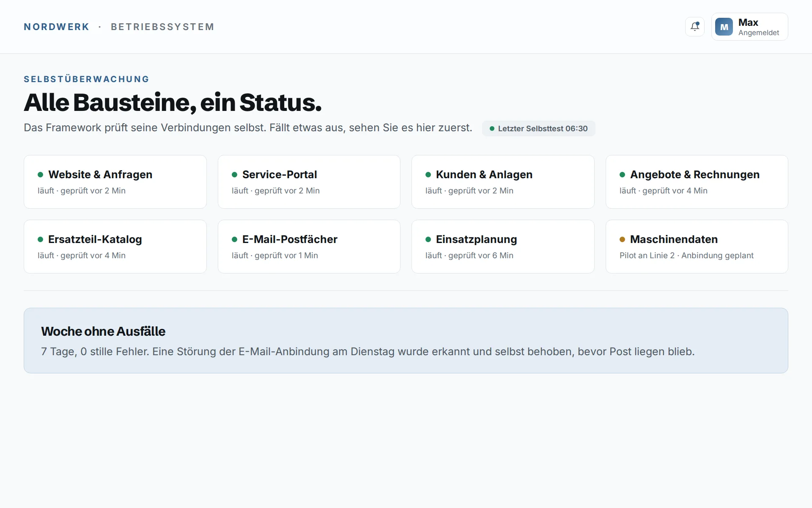Click 'geprüft vor 4 Min' under Ersatzteil-Katalog
Image resolution: width=812 pixels, height=508 pixels.
93,255
